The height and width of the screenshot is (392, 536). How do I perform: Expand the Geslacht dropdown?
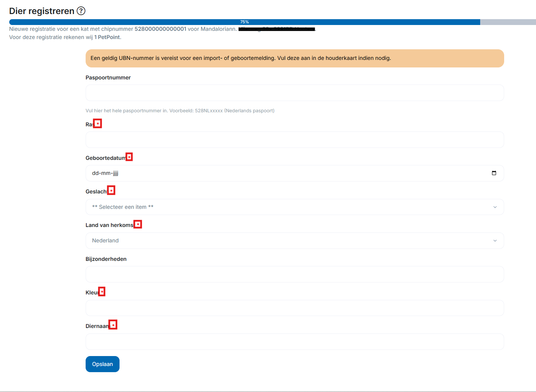pos(294,207)
